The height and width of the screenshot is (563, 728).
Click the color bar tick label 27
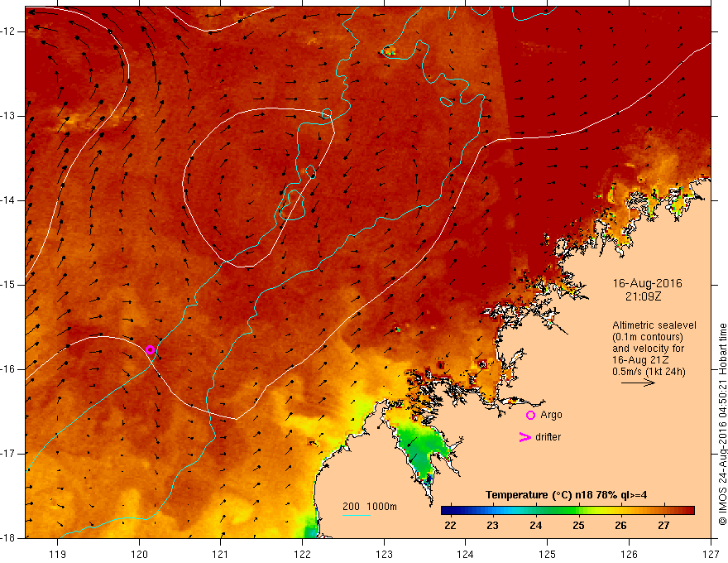click(x=663, y=526)
